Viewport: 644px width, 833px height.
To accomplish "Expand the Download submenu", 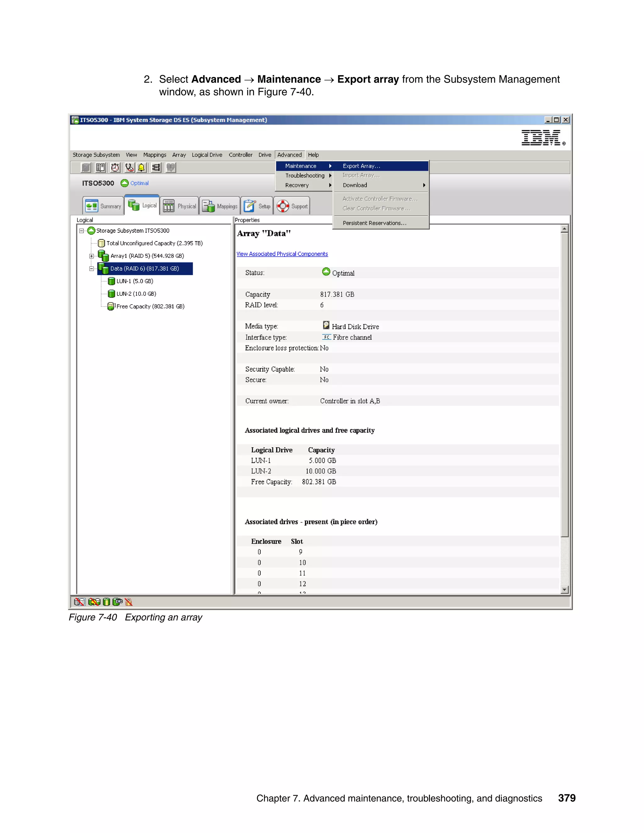I will tap(381, 185).
